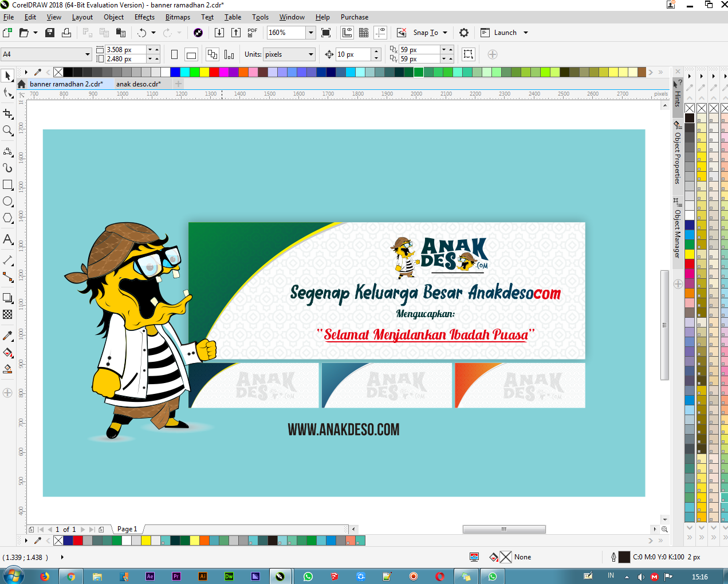This screenshot has height=584, width=728.
Task: Open the File menu
Action: pos(9,17)
